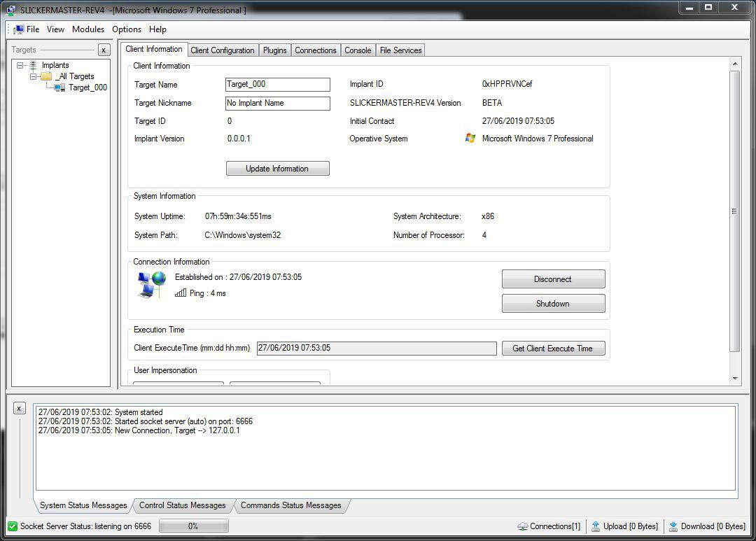The height and width of the screenshot is (541, 756).
Task: Click the scrollbar up arrow
Action: click(x=735, y=64)
